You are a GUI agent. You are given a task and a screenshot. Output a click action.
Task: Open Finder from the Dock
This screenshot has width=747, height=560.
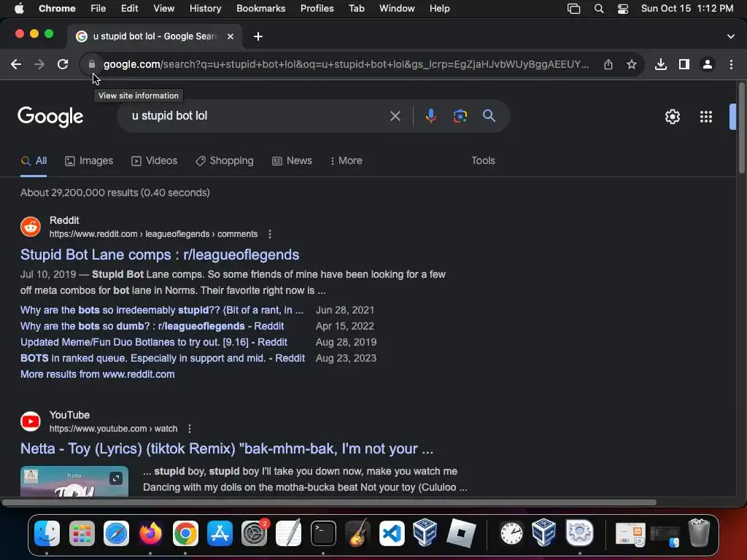(x=47, y=533)
